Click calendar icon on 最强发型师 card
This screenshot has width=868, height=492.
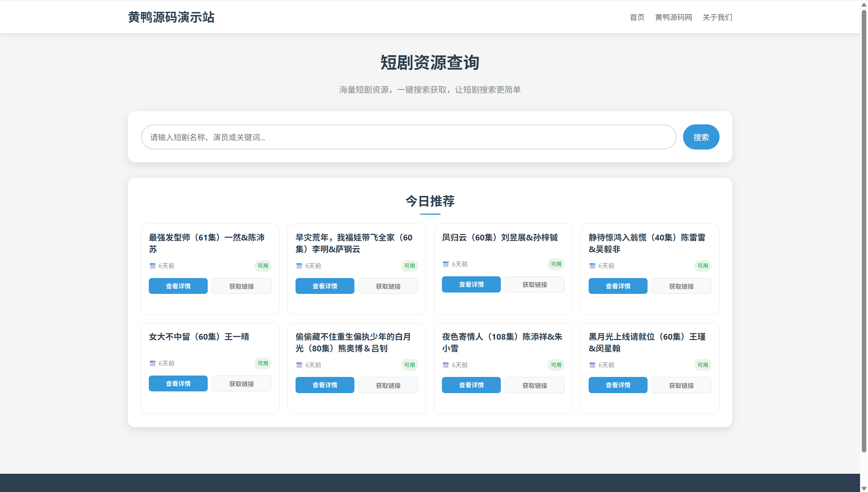coord(153,266)
